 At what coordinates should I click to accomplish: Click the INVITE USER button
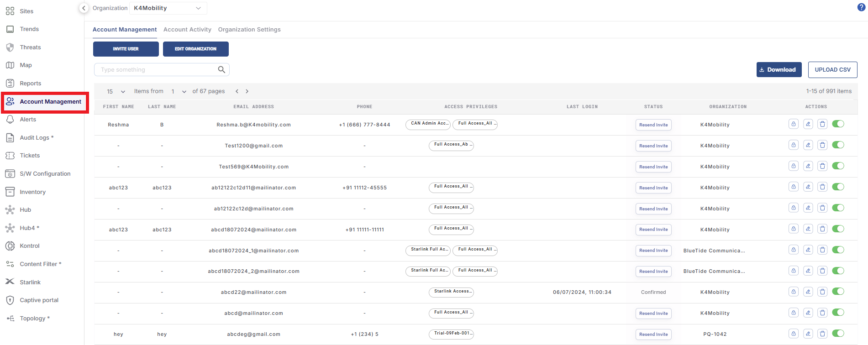[x=126, y=49]
